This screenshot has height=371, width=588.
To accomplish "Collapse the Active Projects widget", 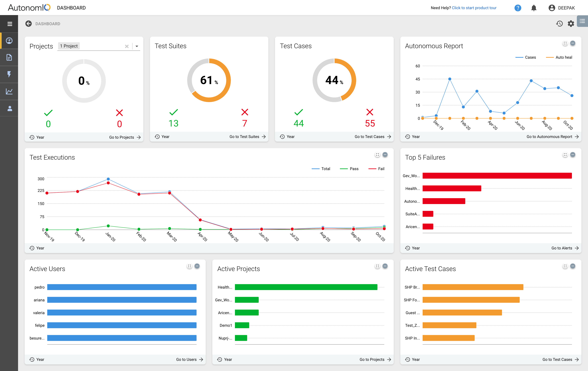I will (x=385, y=266).
